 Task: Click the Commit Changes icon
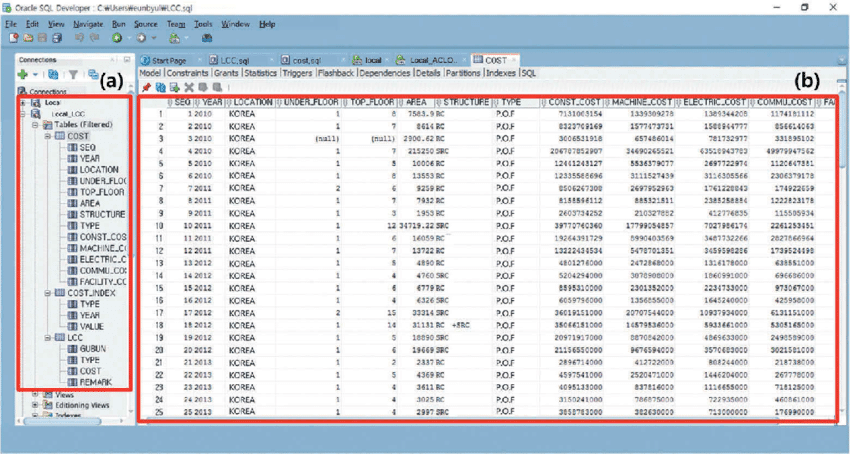click(203, 87)
